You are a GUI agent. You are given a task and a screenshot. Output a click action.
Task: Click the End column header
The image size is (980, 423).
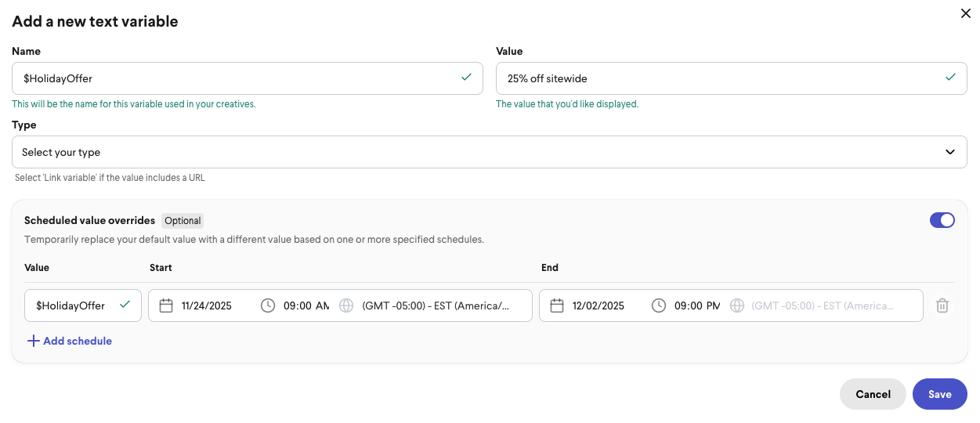550,267
